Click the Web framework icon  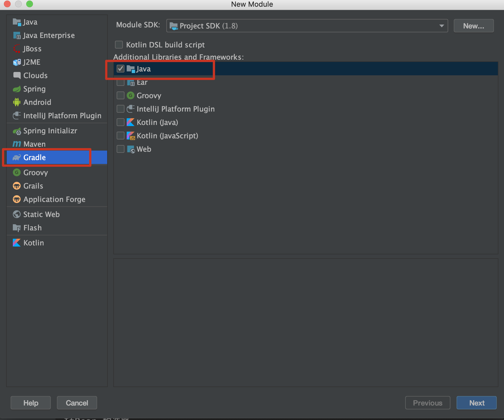coord(131,149)
